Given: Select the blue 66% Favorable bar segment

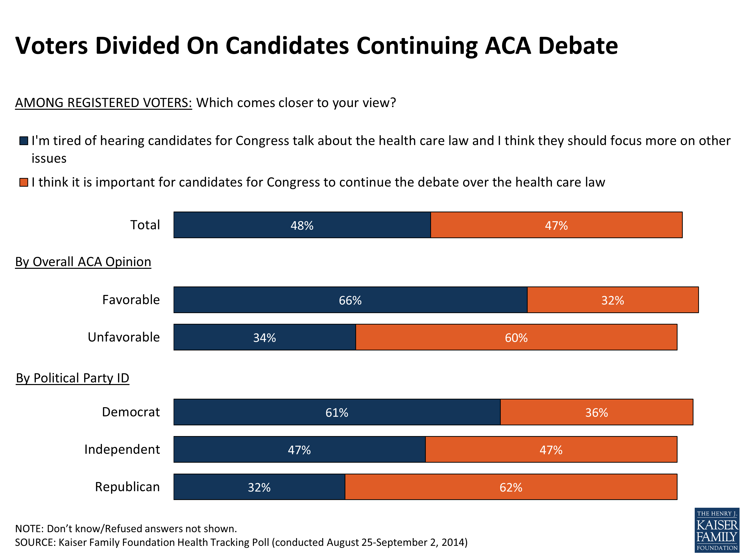Looking at the screenshot, I should point(350,300).
